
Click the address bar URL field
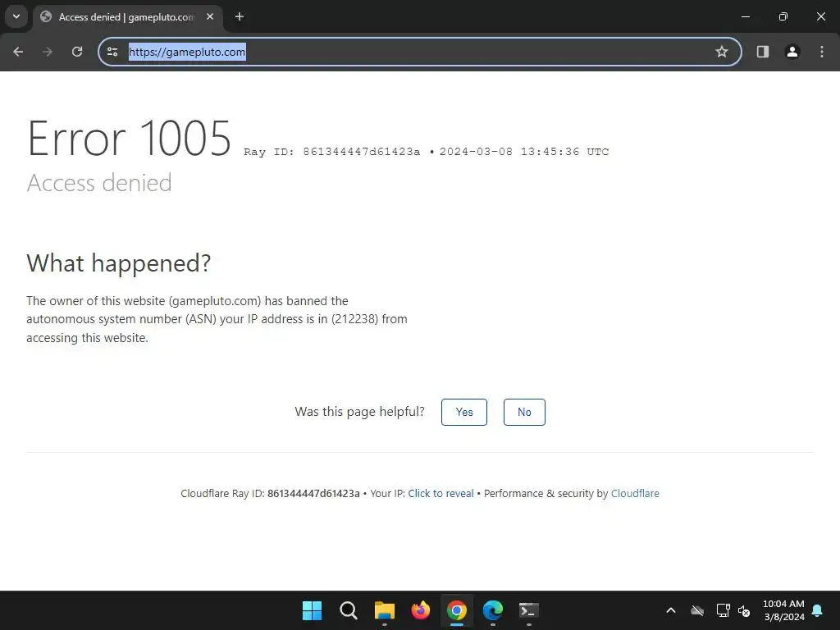pos(420,52)
